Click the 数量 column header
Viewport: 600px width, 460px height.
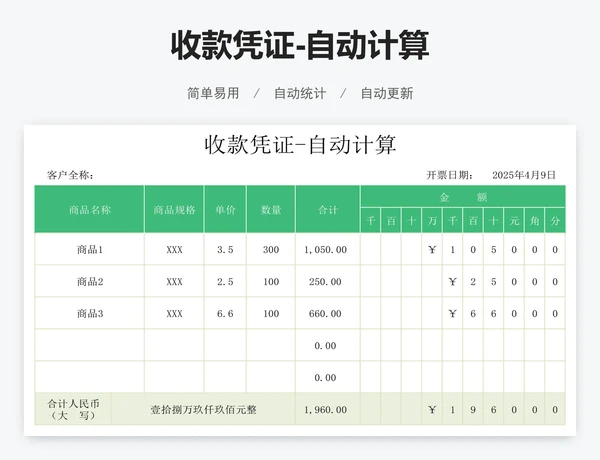[x=271, y=210]
